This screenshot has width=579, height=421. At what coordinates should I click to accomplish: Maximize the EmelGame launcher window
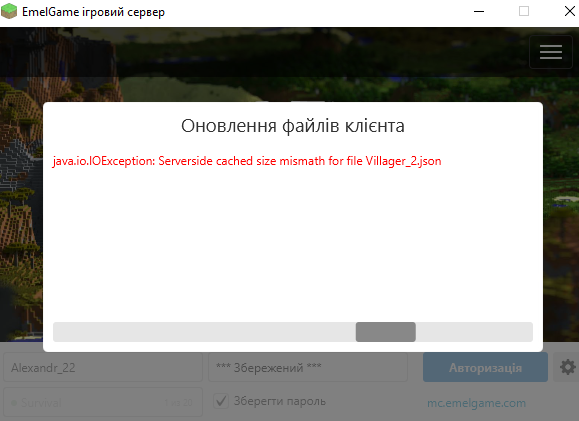(x=524, y=11)
